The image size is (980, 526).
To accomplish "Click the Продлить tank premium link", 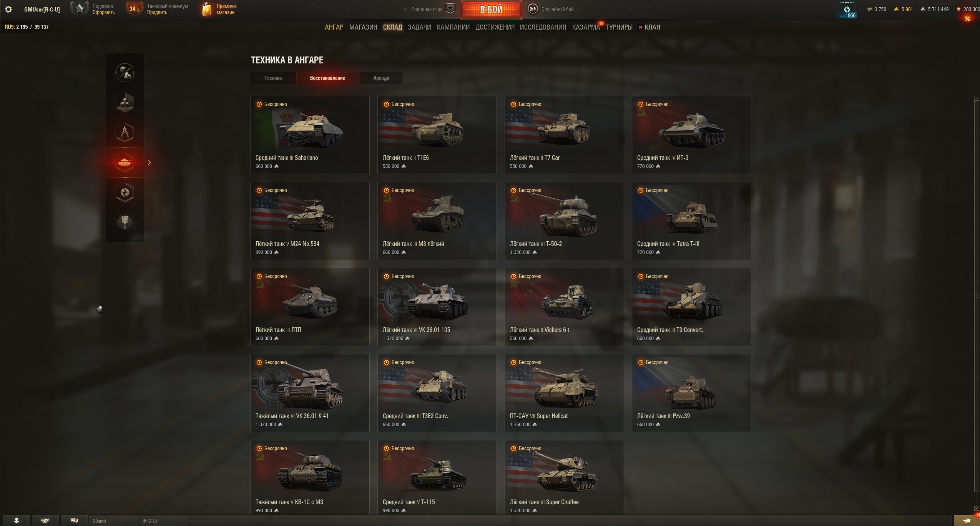I will pos(157,13).
